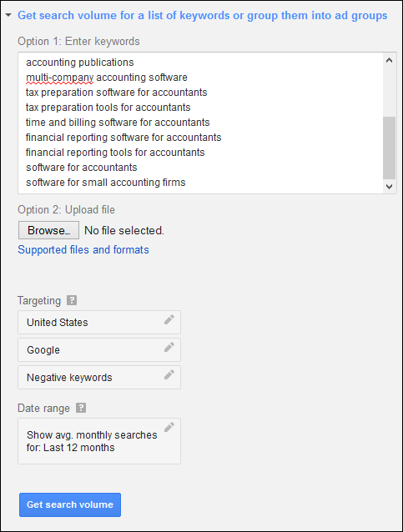Click the scroll-up arrow in keywords box
The height and width of the screenshot is (532, 403).
tap(390, 60)
